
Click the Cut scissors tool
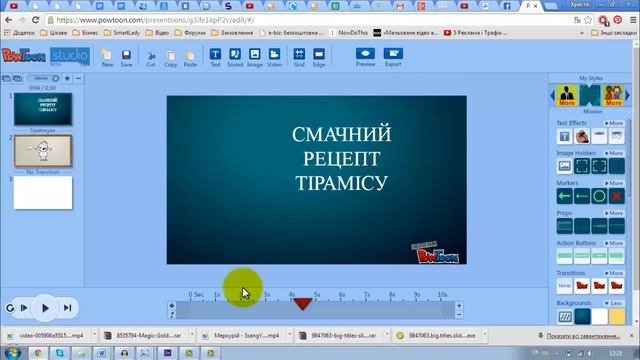pos(151,58)
